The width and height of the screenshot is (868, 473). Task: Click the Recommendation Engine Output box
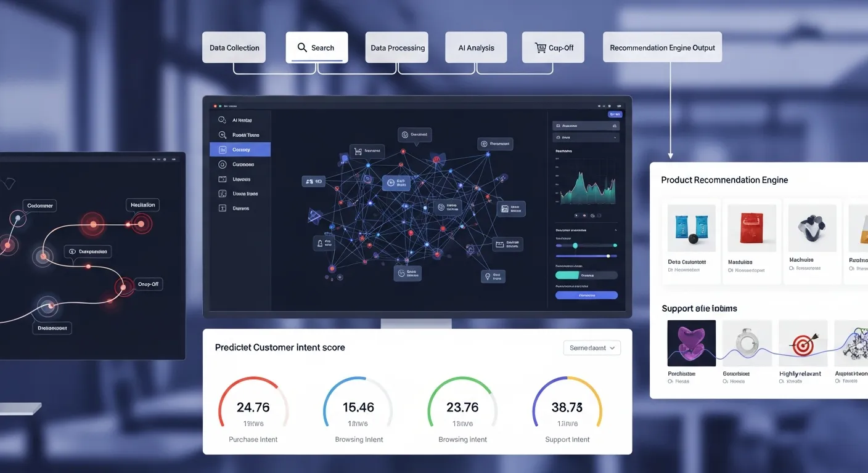click(x=662, y=47)
